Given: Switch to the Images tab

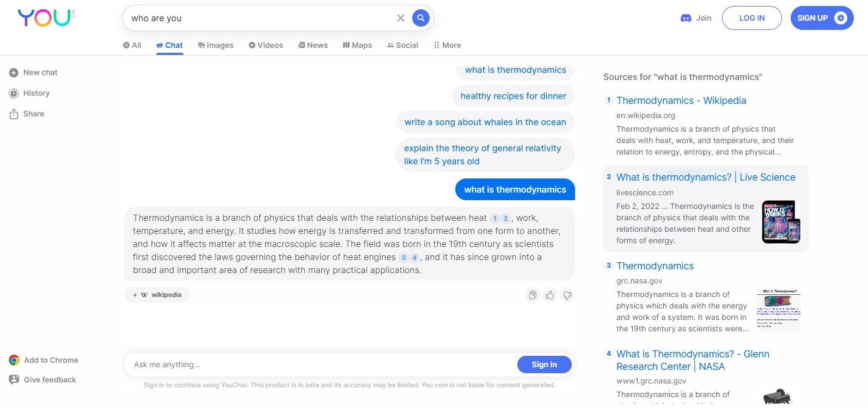Looking at the screenshot, I should pos(216,45).
